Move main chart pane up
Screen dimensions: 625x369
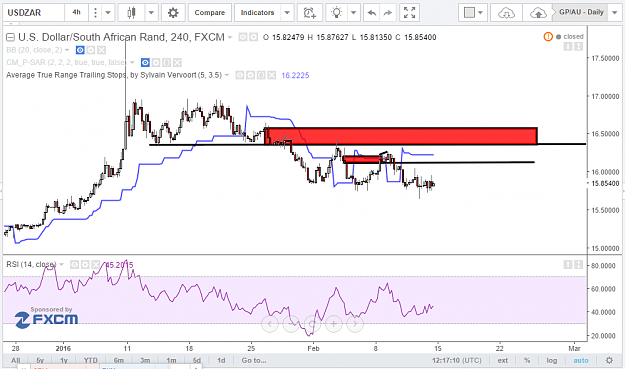[568, 47]
